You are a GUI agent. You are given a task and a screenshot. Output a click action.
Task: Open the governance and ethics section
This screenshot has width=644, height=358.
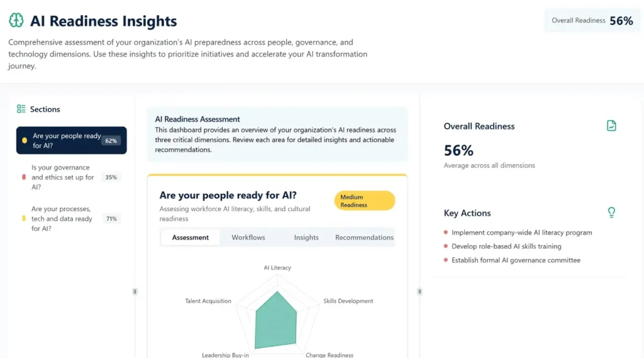point(63,177)
